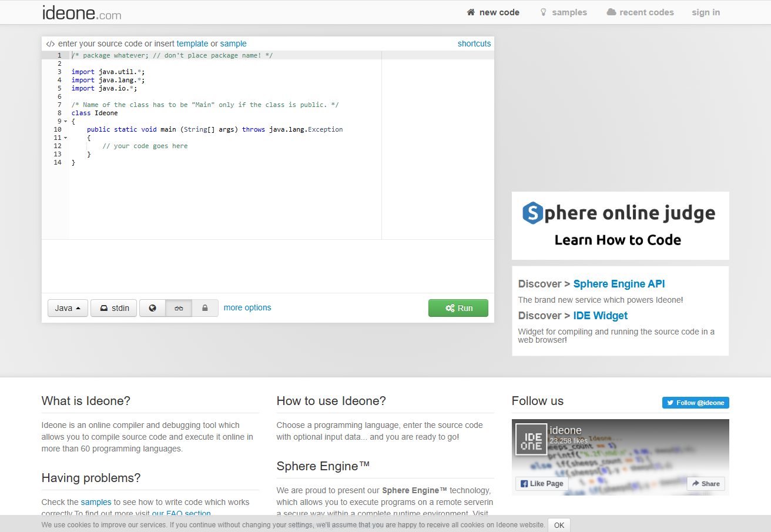Dismiss the cookie notice with OK

click(x=559, y=525)
